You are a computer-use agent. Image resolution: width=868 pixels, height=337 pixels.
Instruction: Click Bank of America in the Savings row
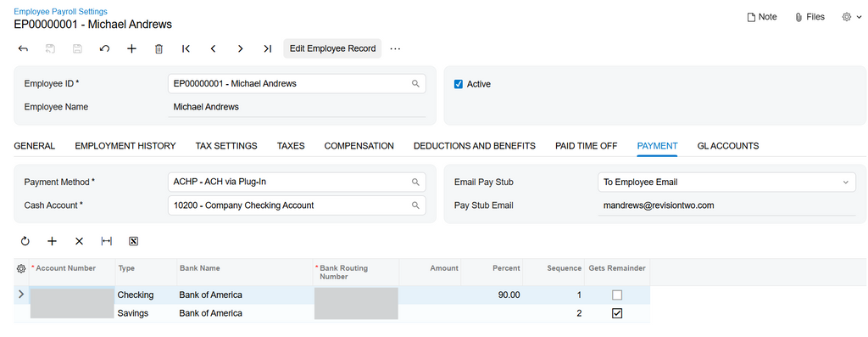coord(245,313)
